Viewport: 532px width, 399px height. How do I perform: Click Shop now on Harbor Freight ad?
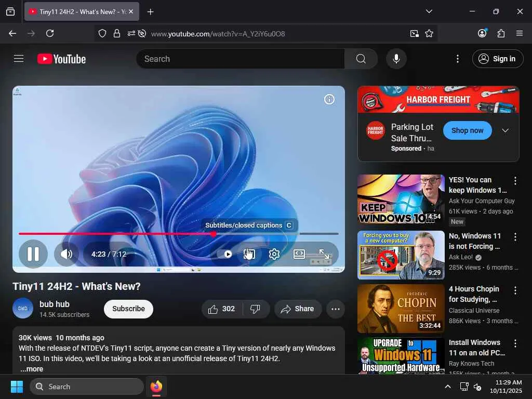pyautogui.click(x=467, y=130)
